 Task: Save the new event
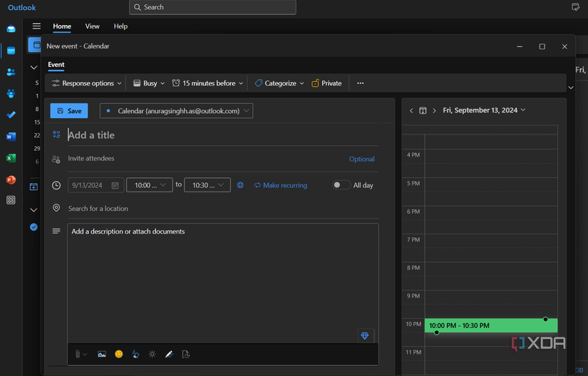tap(69, 111)
